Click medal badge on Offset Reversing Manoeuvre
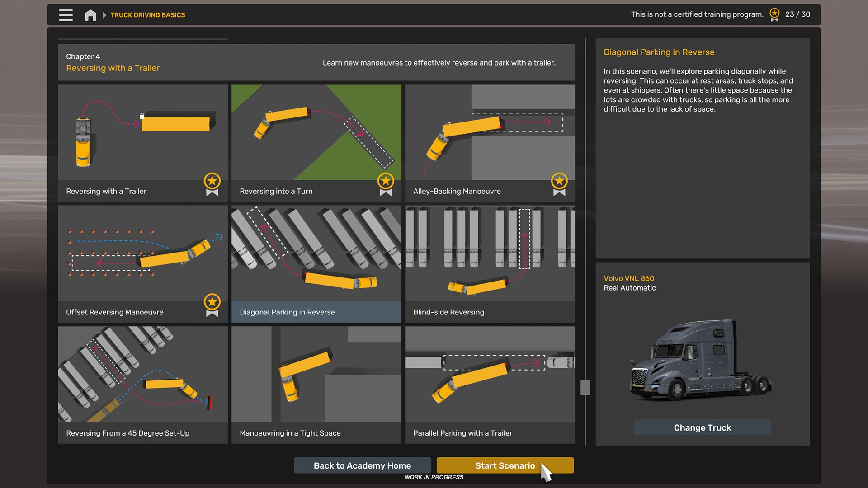868x488 pixels. coord(212,305)
